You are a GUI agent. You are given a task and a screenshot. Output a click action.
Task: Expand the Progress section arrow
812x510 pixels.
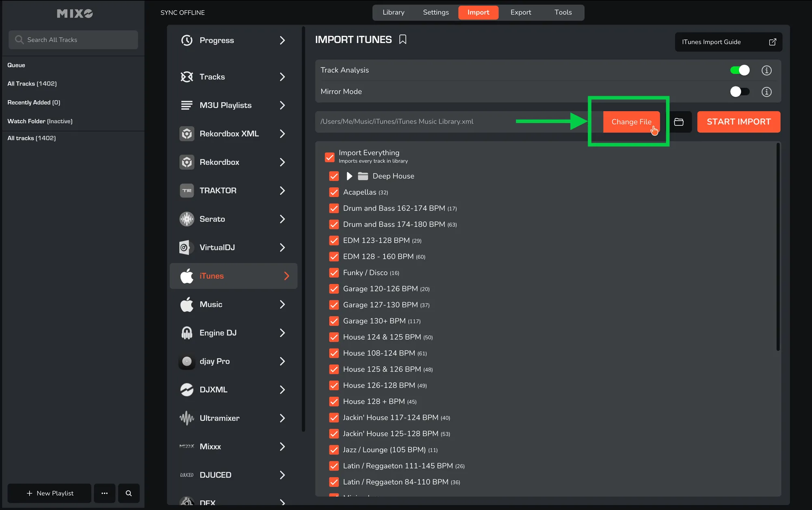(x=283, y=41)
